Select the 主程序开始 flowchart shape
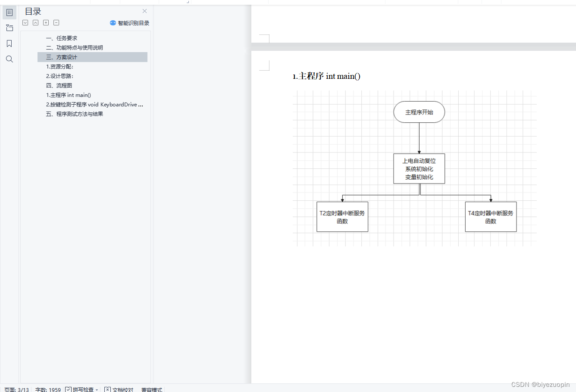 (x=419, y=112)
